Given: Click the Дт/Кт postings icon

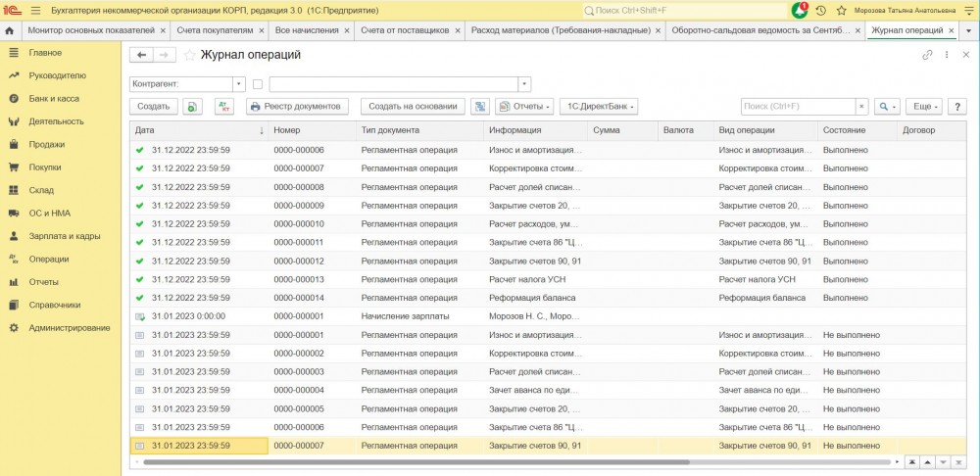Looking at the screenshot, I should (224, 106).
